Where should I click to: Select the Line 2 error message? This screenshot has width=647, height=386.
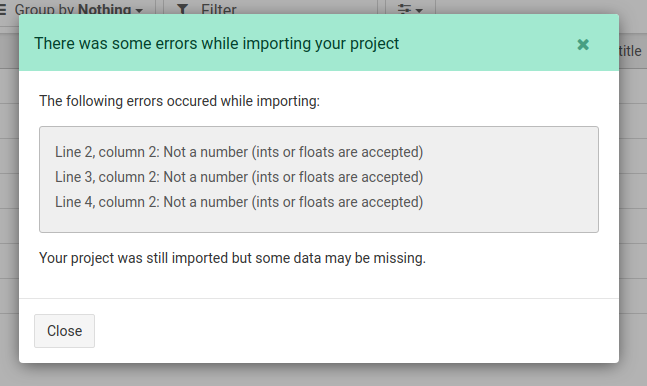pos(239,152)
